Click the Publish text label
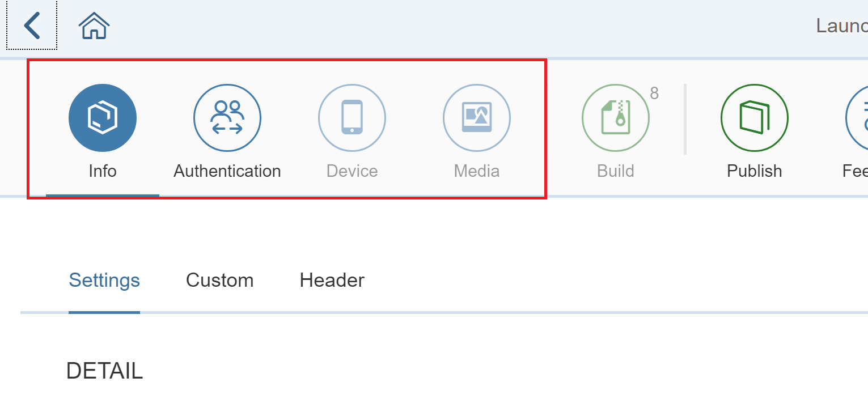Image resolution: width=868 pixels, height=395 pixels. pyautogui.click(x=755, y=171)
